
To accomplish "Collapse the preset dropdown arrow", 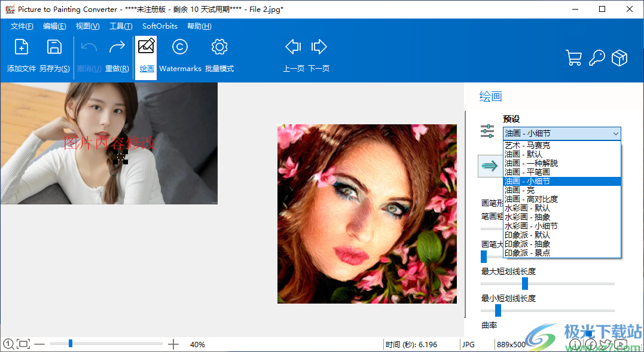I will pos(616,133).
